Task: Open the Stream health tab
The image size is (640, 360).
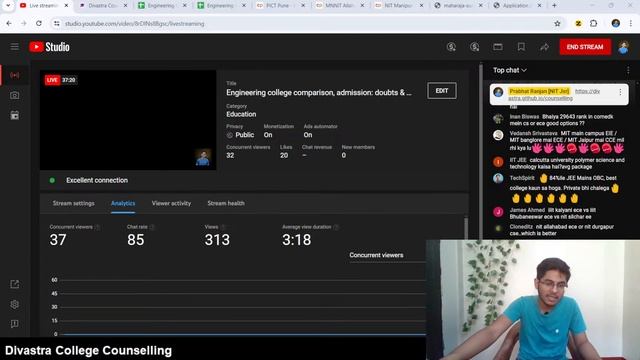Action: 226,203
